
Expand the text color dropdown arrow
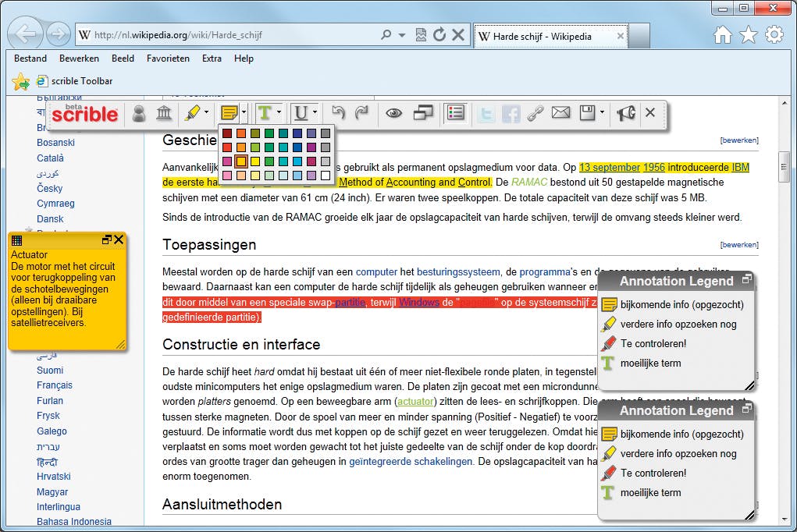(x=279, y=112)
